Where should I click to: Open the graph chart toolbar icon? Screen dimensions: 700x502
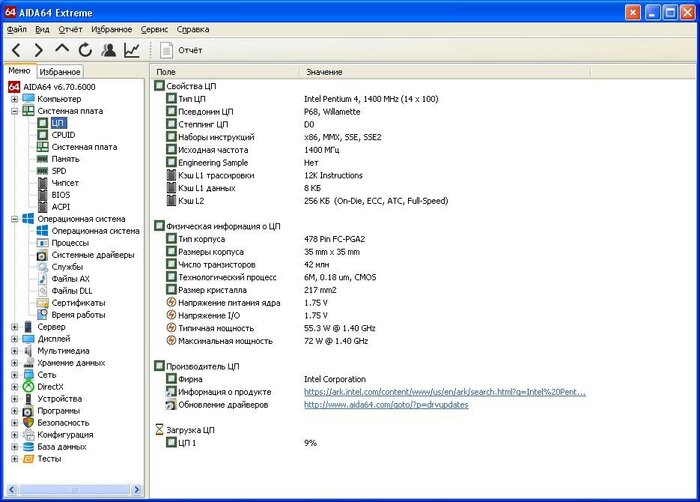pos(132,50)
